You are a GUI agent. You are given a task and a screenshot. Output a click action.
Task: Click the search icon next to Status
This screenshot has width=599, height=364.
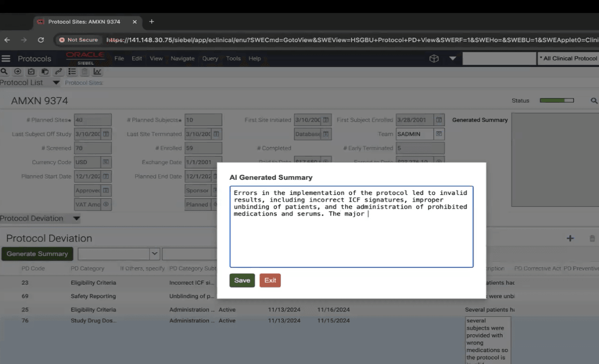click(x=594, y=100)
